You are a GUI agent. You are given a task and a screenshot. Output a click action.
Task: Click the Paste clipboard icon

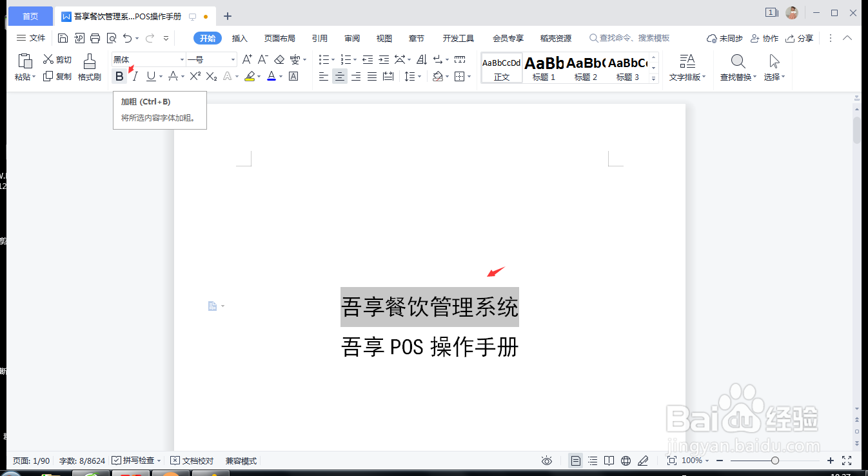point(25,61)
